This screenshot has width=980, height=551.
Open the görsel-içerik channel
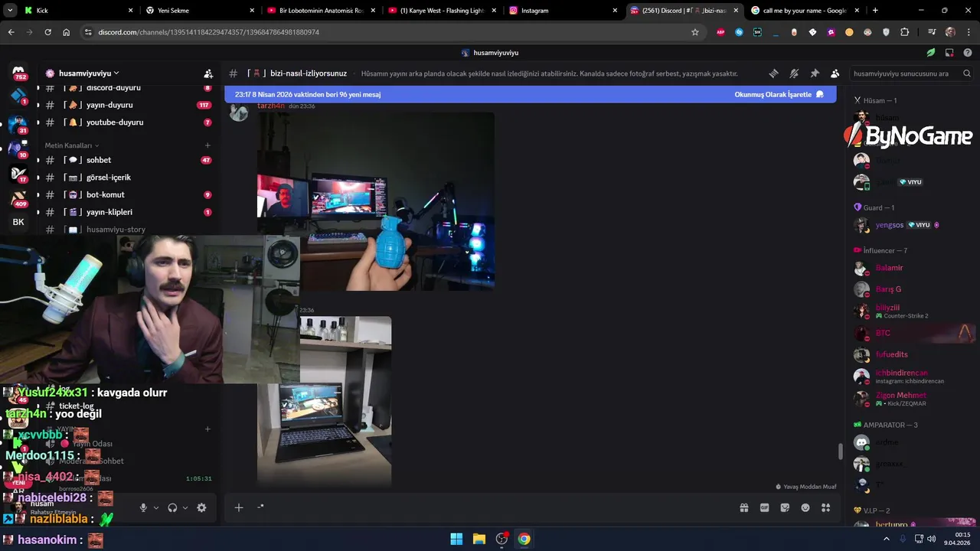pos(129,178)
